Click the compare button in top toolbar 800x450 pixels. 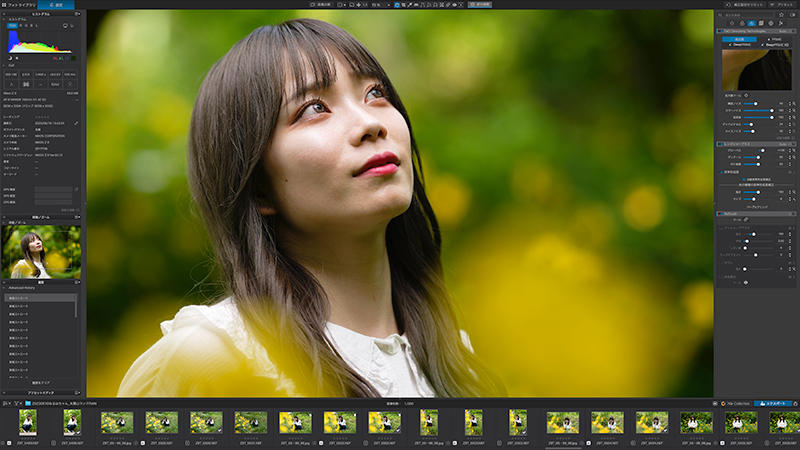[320, 5]
